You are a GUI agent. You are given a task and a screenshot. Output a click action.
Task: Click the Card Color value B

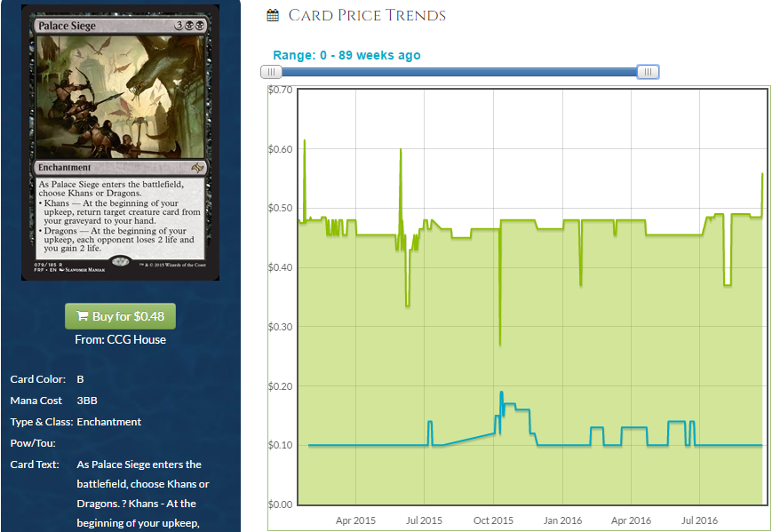(80, 379)
